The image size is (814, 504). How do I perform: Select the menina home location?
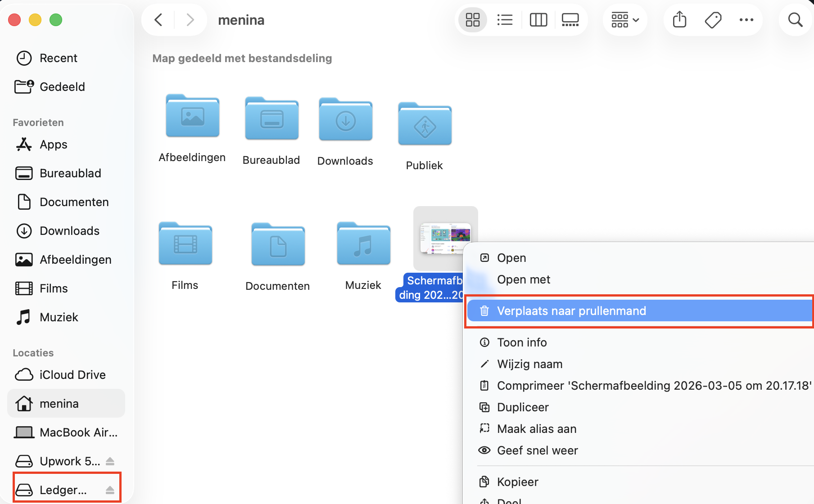(x=59, y=403)
